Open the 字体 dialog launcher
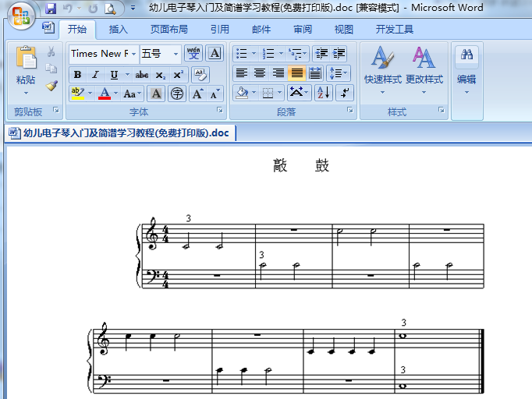532x399 pixels. pyautogui.click(x=220, y=110)
